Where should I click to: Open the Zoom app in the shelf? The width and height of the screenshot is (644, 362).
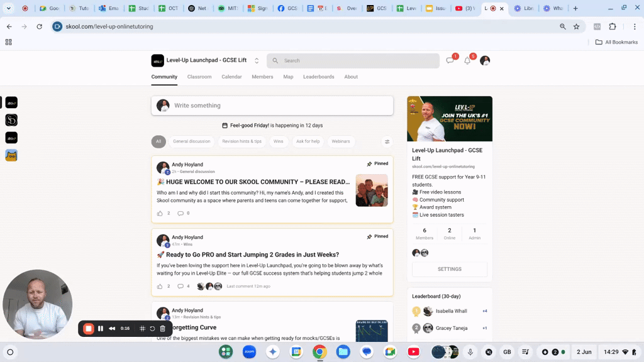pyautogui.click(x=249, y=352)
